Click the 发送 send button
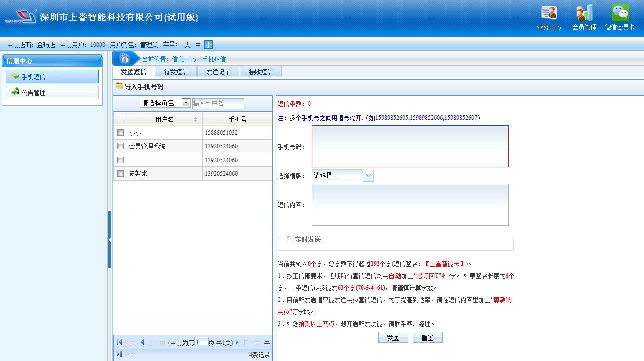Viewport: 644px width, 361px height. click(393, 338)
